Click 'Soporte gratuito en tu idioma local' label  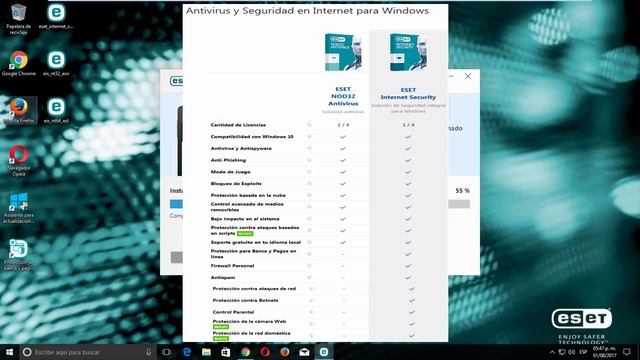[256, 242]
